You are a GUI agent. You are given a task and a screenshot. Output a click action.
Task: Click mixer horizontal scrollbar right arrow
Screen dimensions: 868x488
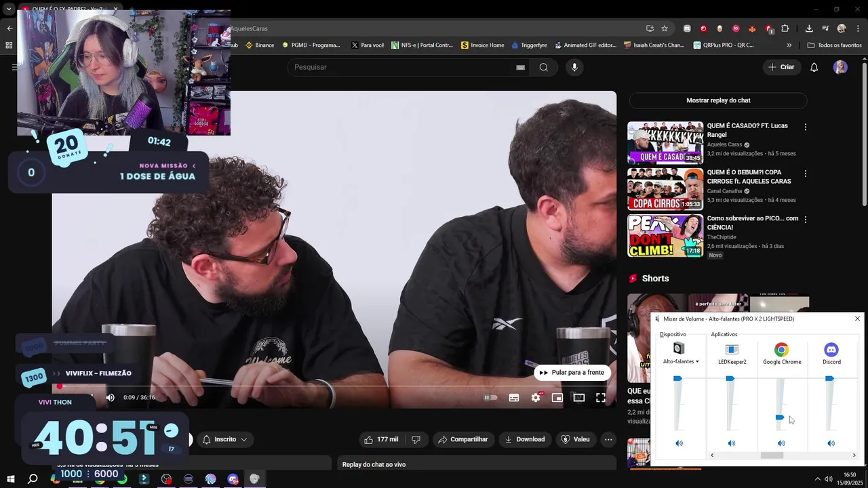click(x=854, y=455)
